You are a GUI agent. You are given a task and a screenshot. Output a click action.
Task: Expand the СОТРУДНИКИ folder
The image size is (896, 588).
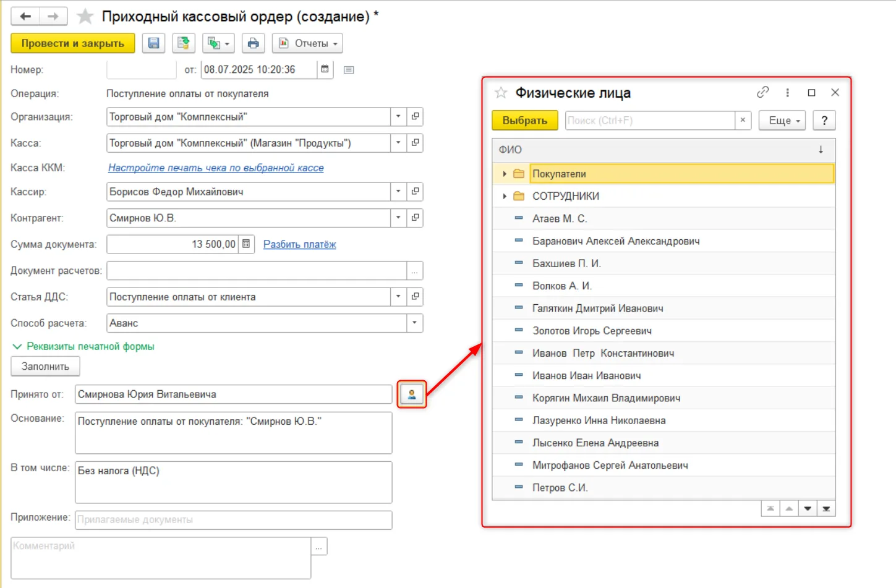(x=505, y=196)
